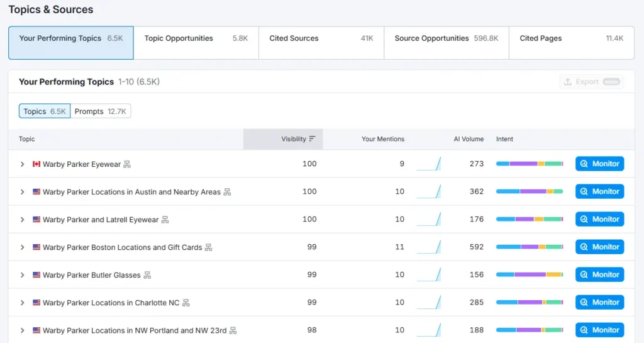Click mentions value 11 in Boston row
The height and width of the screenshot is (343, 644).
tap(399, 247)
